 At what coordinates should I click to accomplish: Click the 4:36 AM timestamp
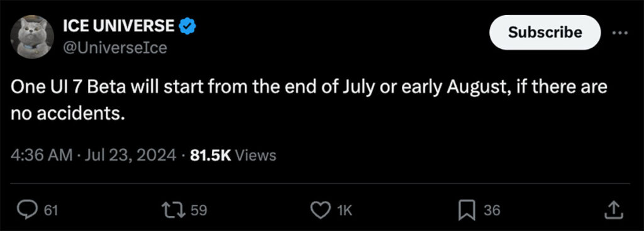click(x=41, y=155)
